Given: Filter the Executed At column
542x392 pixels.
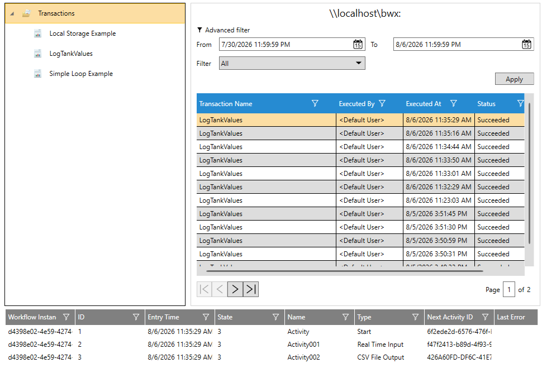Looking at the screenshot, I should tap(454, 103).
